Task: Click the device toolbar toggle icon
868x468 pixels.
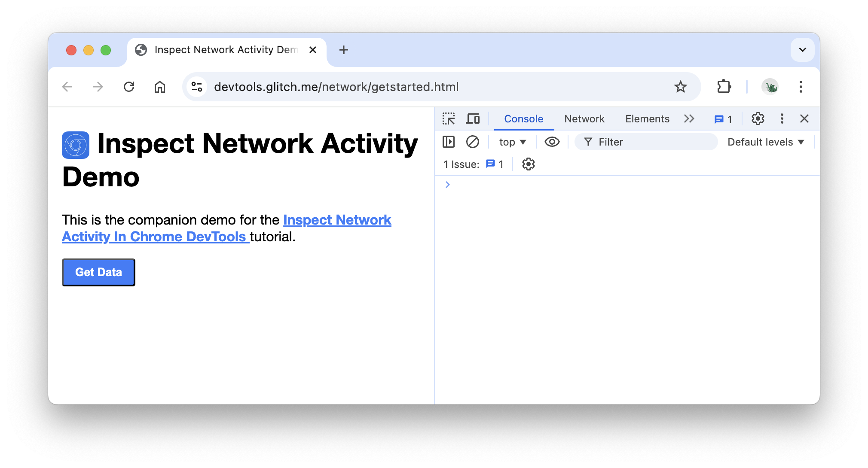Action: click(473, 119)
